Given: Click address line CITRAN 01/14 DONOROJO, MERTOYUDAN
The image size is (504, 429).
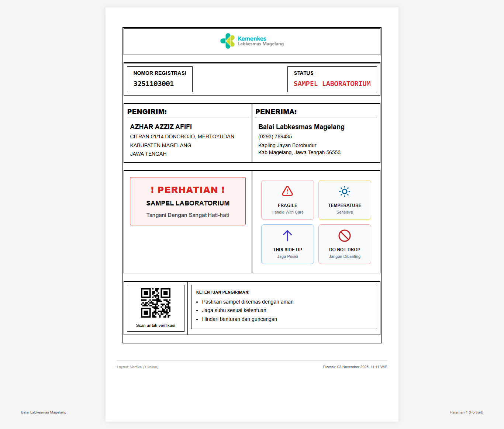Looking at the screenshot, I should pos(182,136).
